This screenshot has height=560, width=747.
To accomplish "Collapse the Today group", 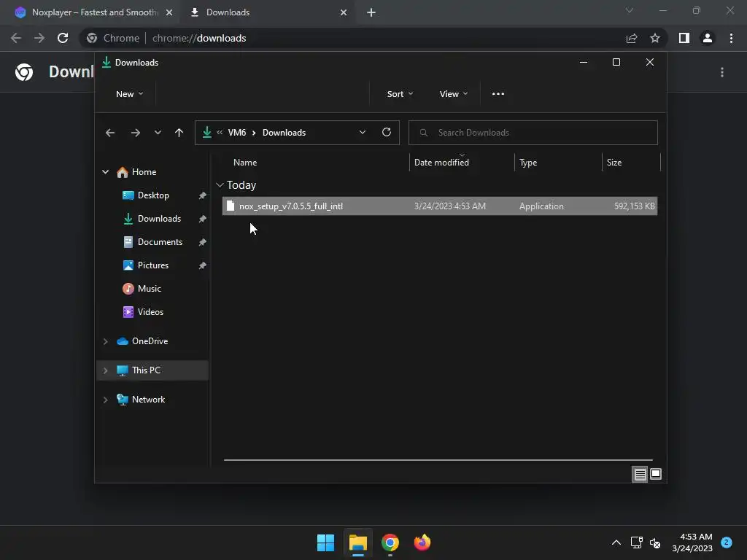I will [x=220, y=184].
